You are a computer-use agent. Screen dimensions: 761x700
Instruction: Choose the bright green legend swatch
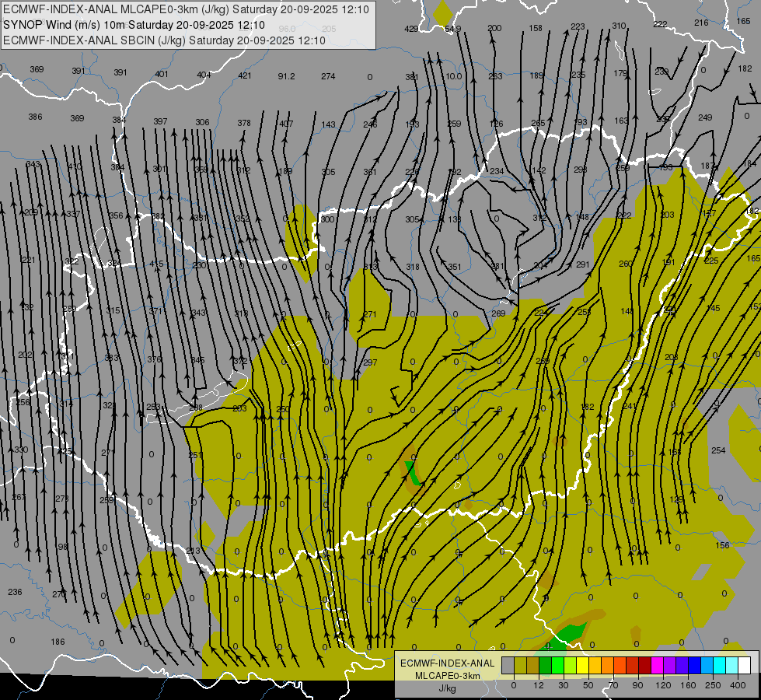[557, 665]
